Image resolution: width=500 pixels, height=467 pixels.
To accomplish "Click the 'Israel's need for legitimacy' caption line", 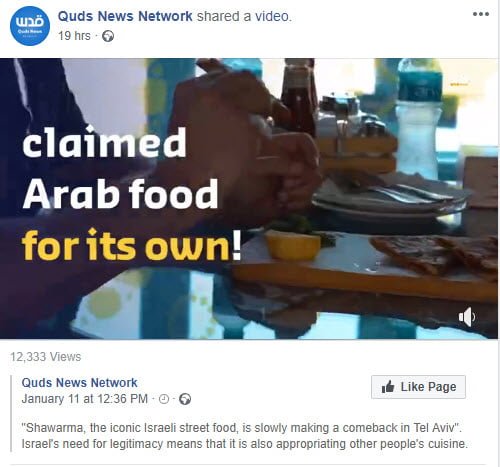I will 245,444.
